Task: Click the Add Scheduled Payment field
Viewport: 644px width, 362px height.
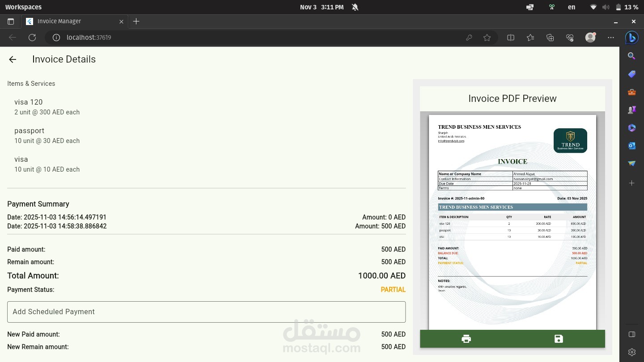Action: [x=206, y=312]
